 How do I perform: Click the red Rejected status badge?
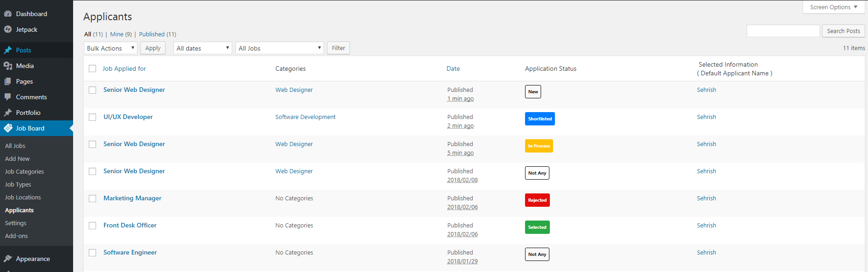pyautogui.click(x=537, y=200)
